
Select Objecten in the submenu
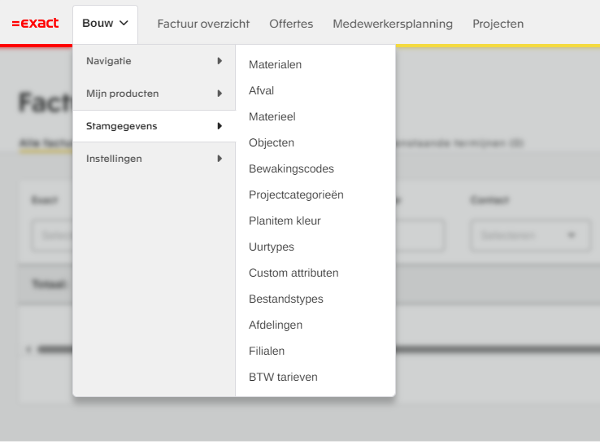(271, 143)
